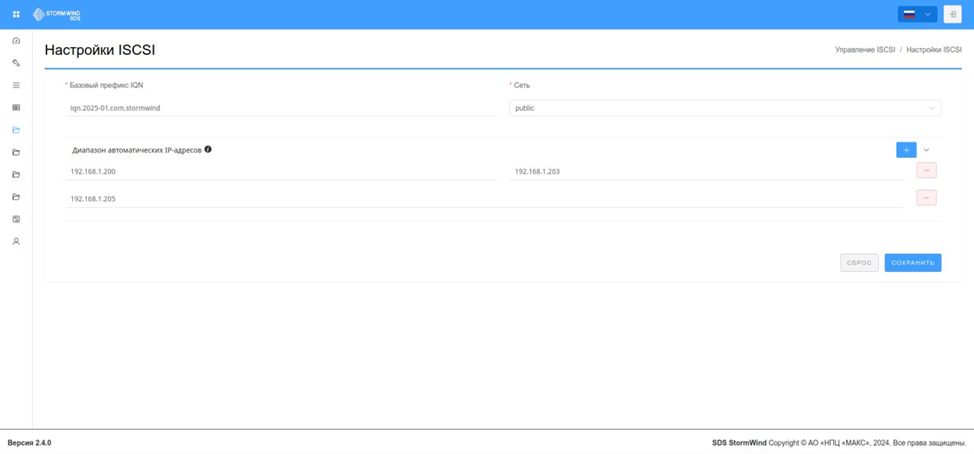Open the disk save sidebar icon
974x454 pixels.
(x=16, y=219)
